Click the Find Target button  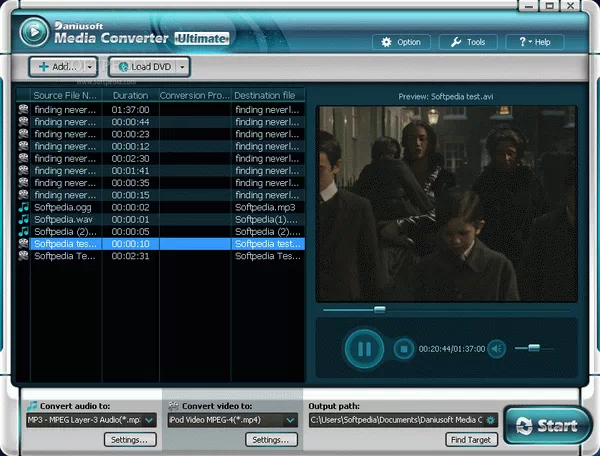click(471, 440)
